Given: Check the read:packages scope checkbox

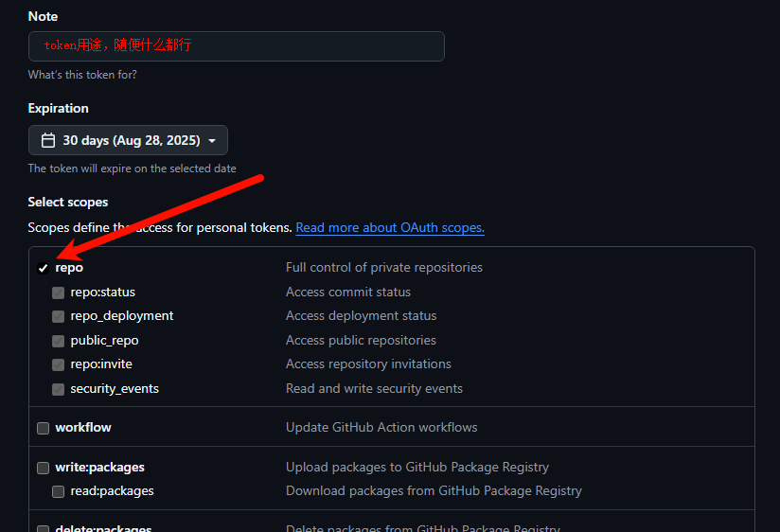Looking at the screenshot, I should 58,491.
